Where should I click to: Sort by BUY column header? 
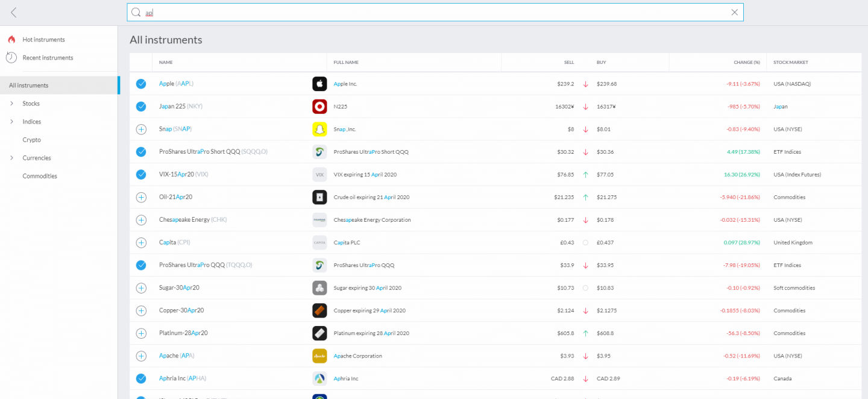click(602, 62)
